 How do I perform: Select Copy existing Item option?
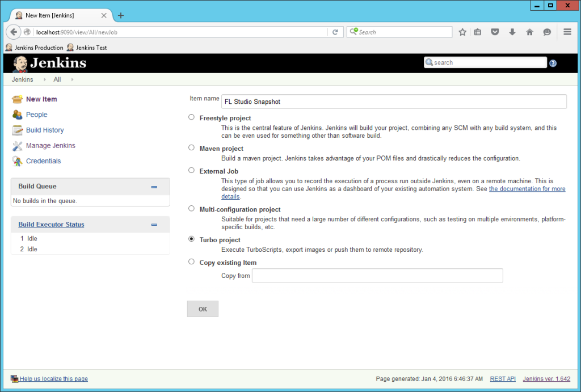tap(191, 262)
